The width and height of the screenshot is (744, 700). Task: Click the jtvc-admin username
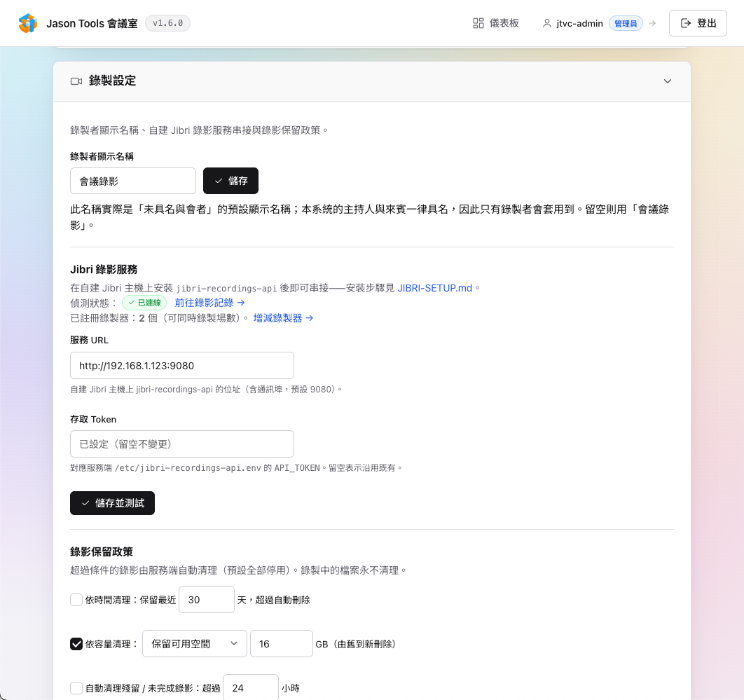pyautogui.click(x=579, y=23)
